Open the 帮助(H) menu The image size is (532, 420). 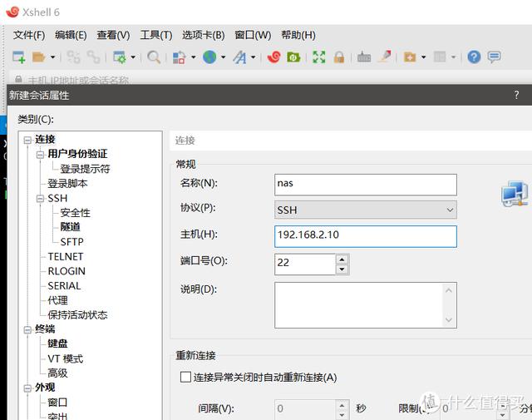298,35
